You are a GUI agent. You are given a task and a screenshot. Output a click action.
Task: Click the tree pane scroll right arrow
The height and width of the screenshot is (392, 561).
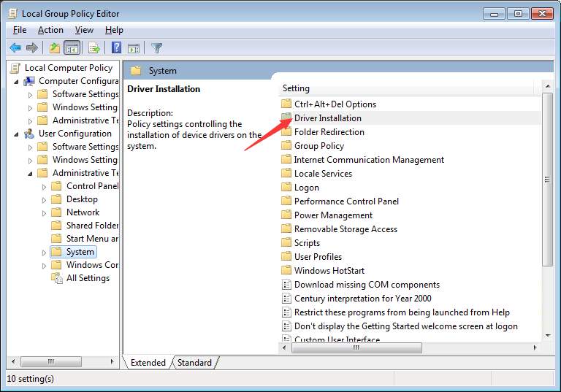(x=112, y=361)
